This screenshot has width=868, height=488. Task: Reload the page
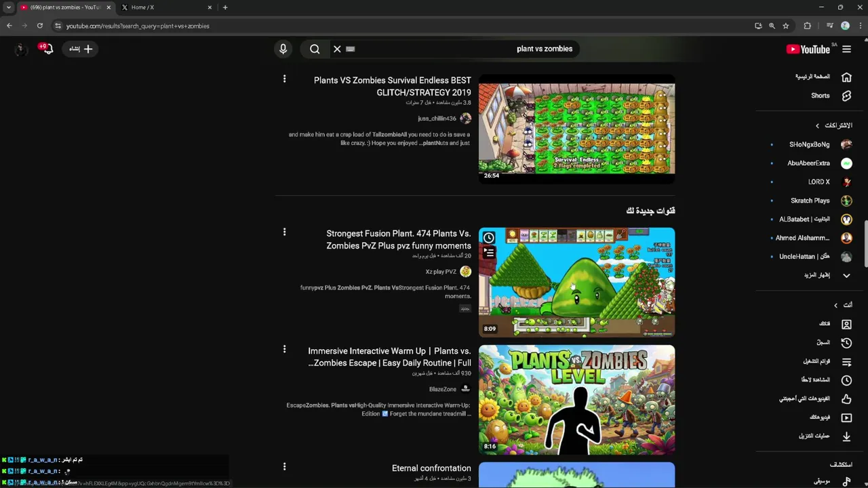(x=40, y=26)
